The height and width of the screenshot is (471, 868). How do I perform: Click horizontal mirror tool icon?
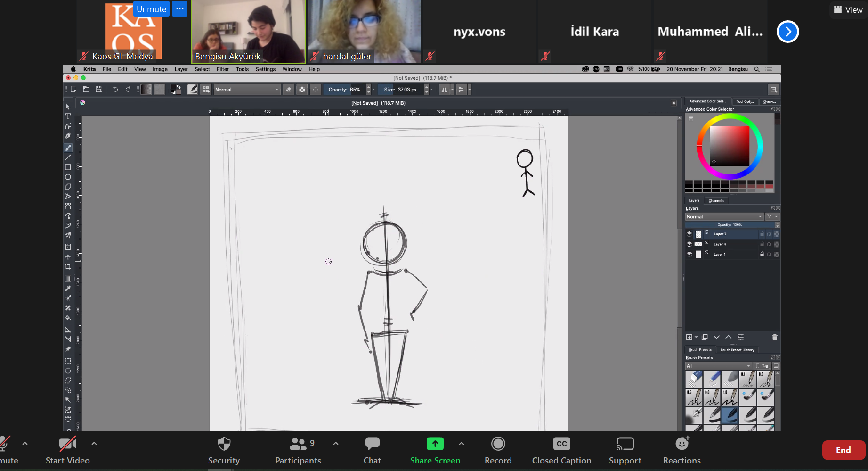[x=444, y=90]
